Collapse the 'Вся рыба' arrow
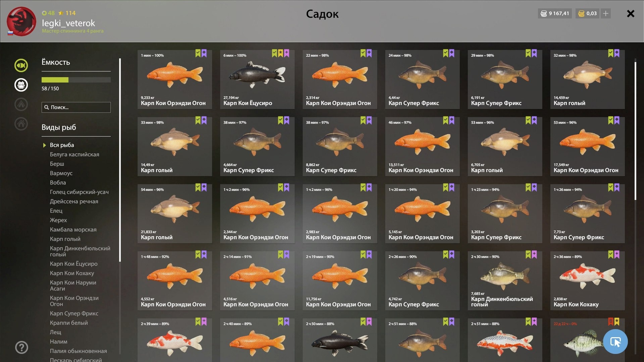Screen dimensions: 644x362 pos(44,145)
